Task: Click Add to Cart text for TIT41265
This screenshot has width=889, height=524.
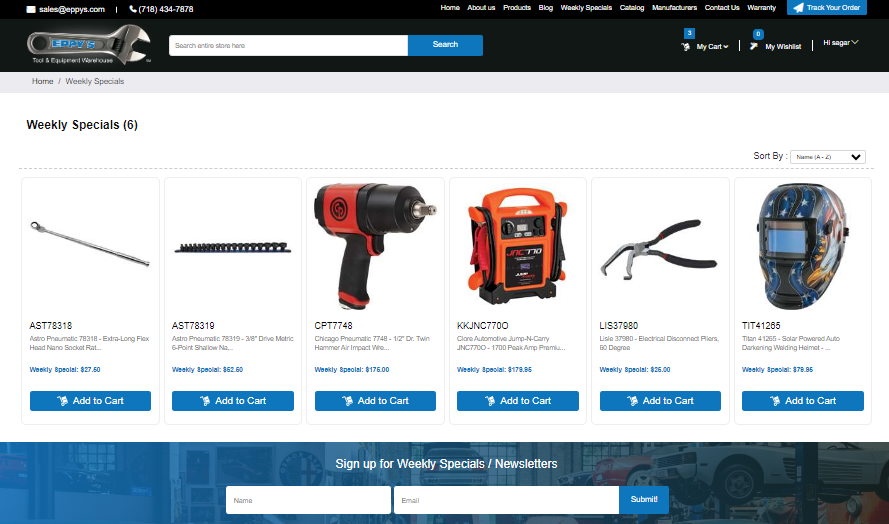Action: tap(811, 401)
